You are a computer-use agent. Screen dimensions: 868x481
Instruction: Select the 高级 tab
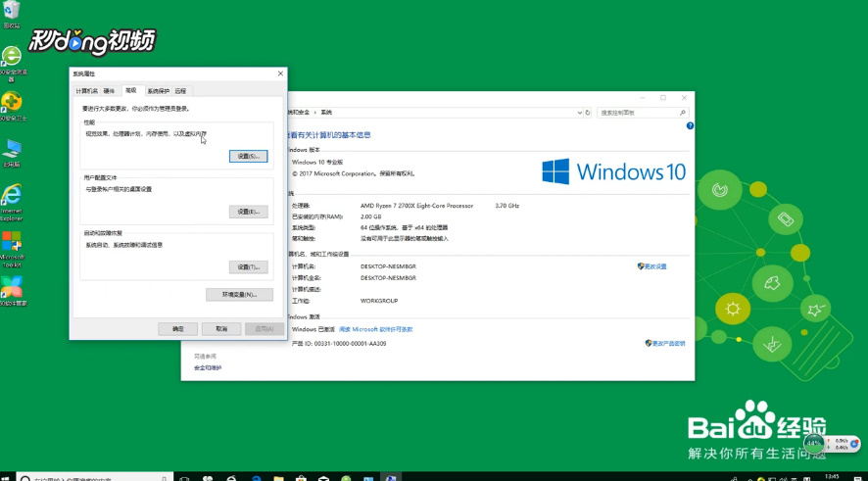tap(131, 90)
